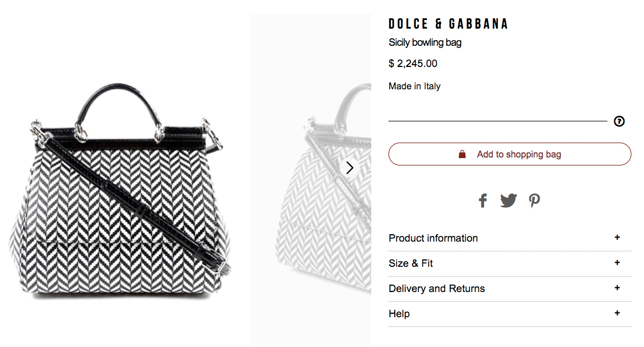This screenshot has height=347, width=644.
Task: Click plus icon on the Help row
Action: [617, 313]
